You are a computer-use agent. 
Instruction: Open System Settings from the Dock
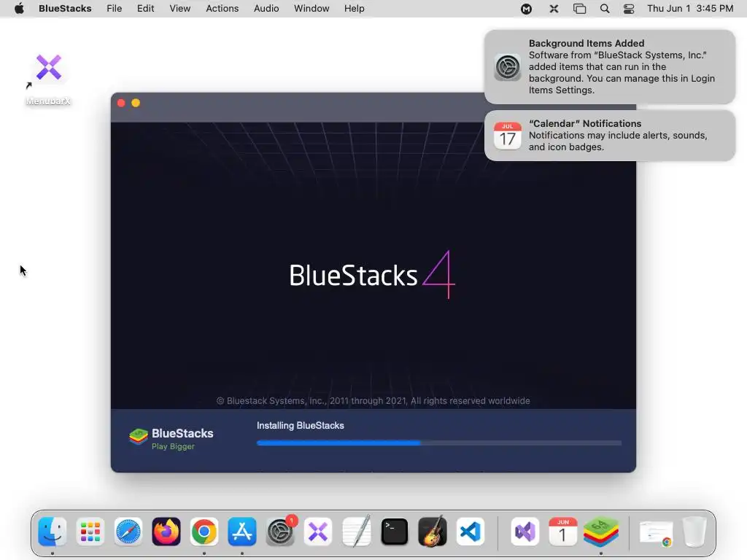pos(280,532)
